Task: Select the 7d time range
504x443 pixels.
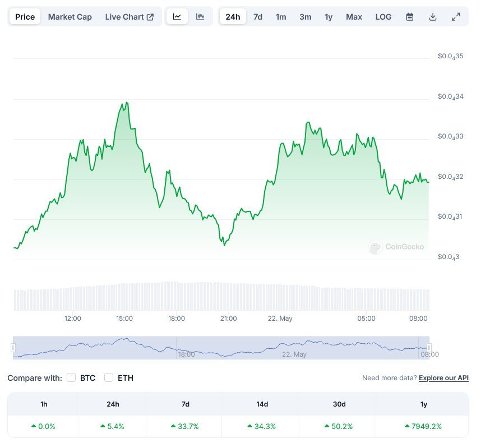Action: (258, 17)
